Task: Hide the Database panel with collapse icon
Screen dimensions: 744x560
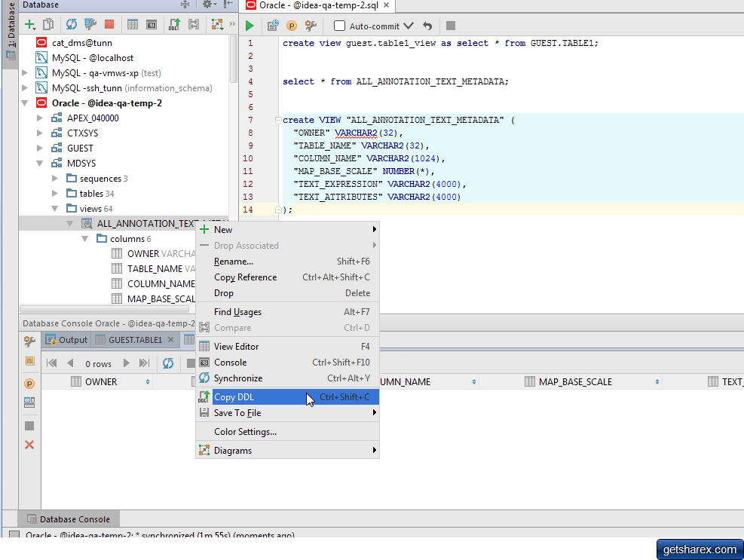Action: (228, 5)
